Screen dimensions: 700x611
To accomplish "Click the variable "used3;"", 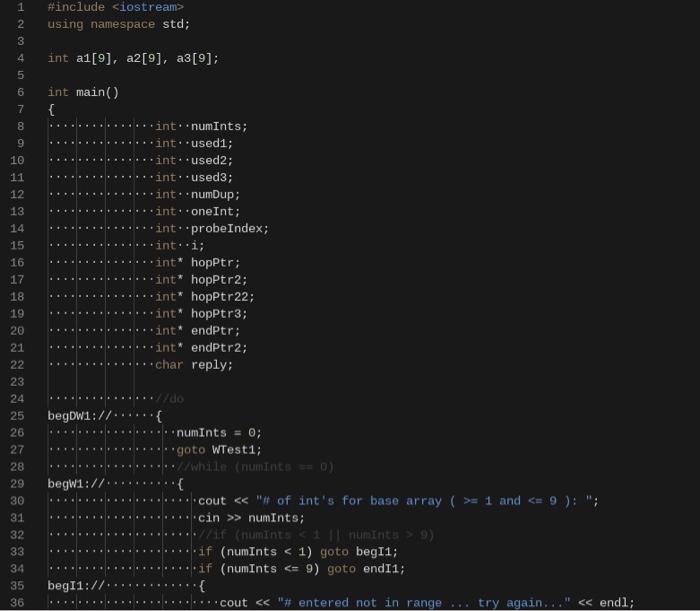I will pos(212,177).
